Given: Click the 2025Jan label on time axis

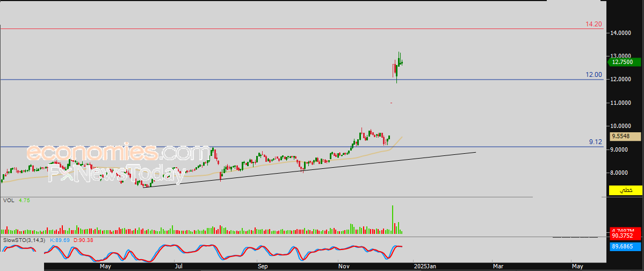Looking at the screenshot, I should pos(425,267).
